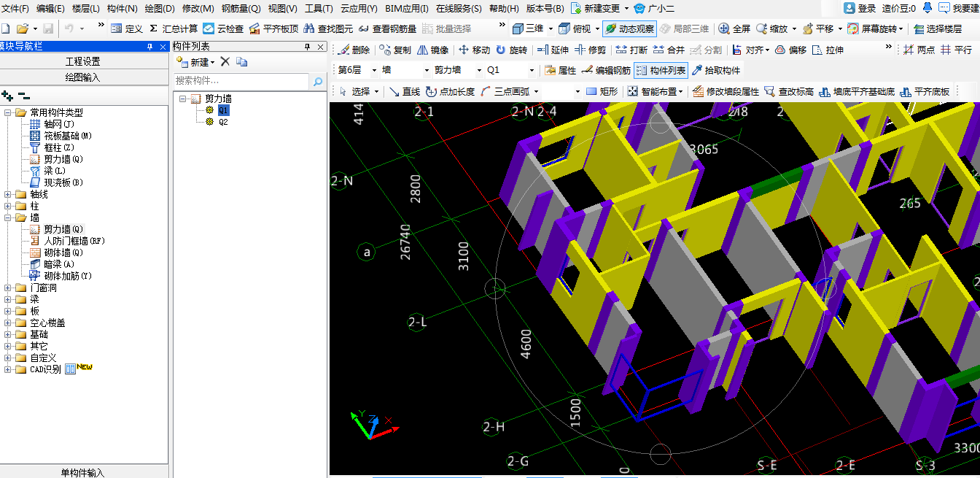
Task: Click in 搜索构件 search field
Action: coord(242,81)
